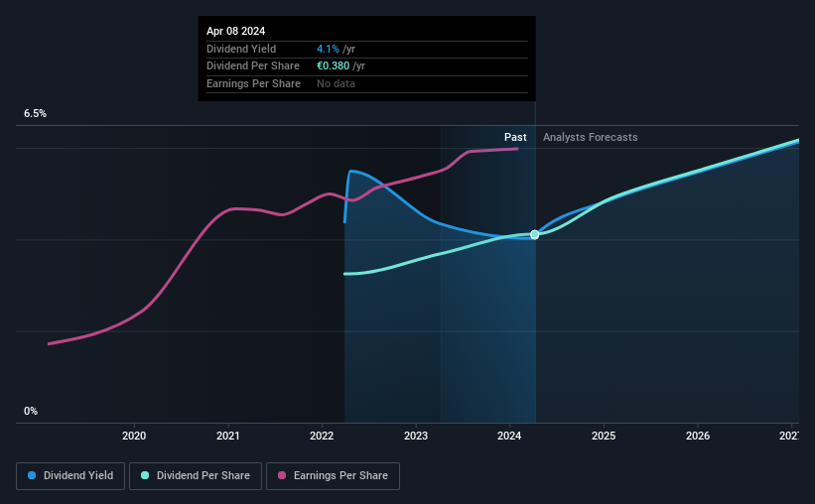Toggle the Earnings Per Share legend button

333,476
